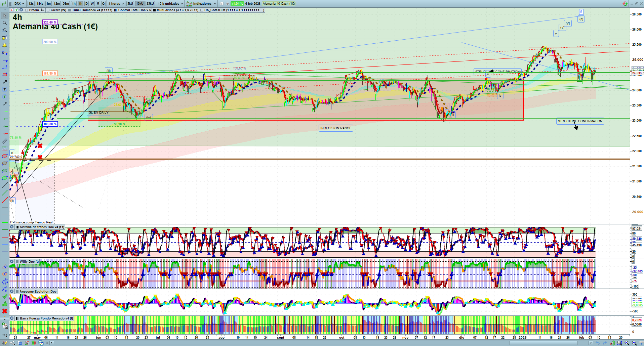Viewport: 644px width, 346px height.
Task: Toggle Barra Fuerza Fondo Mercado panel checkbox
Action: [x=17, y=318]
